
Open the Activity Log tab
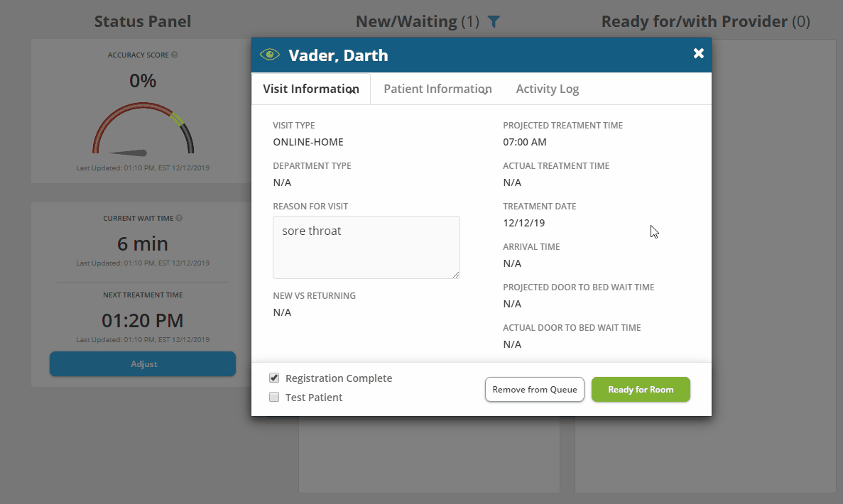(547, 89)
